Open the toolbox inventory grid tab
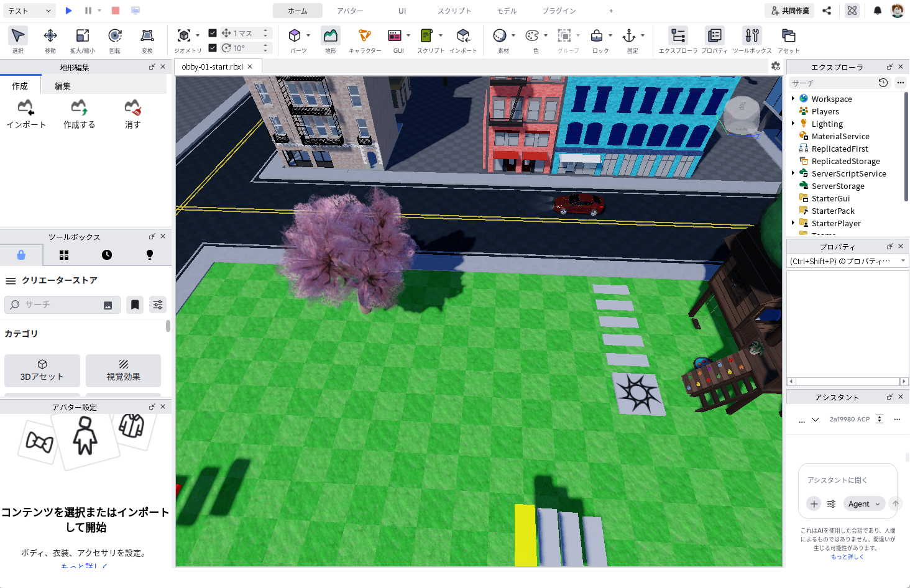 [64, 255]
